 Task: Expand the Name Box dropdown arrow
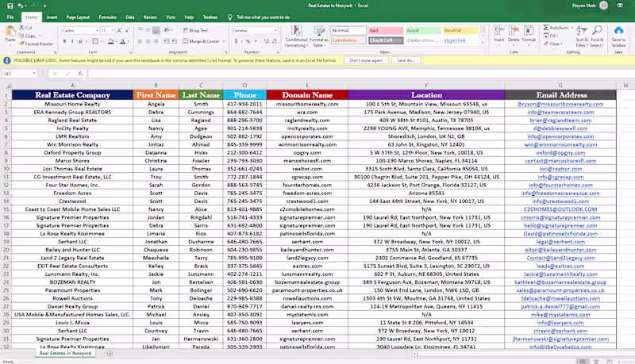click(x=34, y=73)
